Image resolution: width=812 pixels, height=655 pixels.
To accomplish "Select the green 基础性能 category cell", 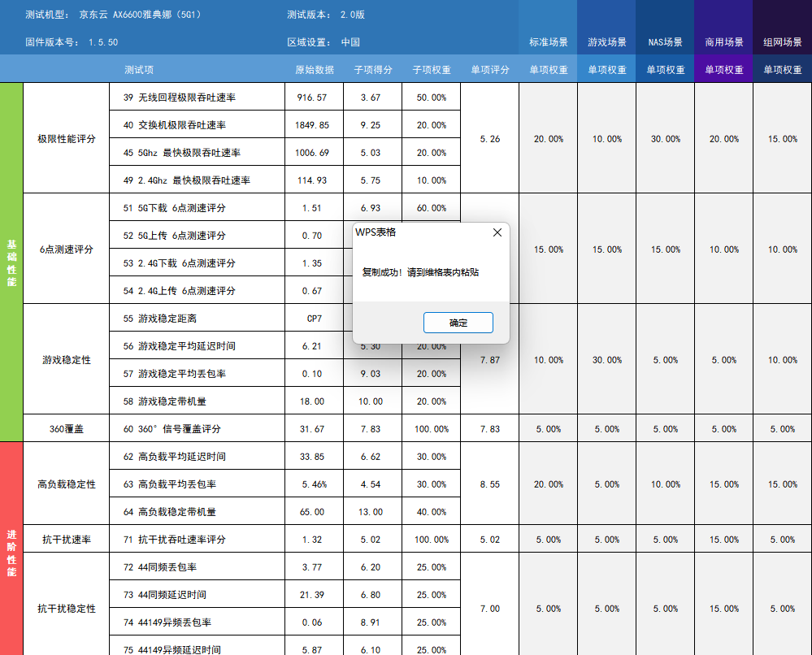I will pyautogui.click(x=11, y=262).
